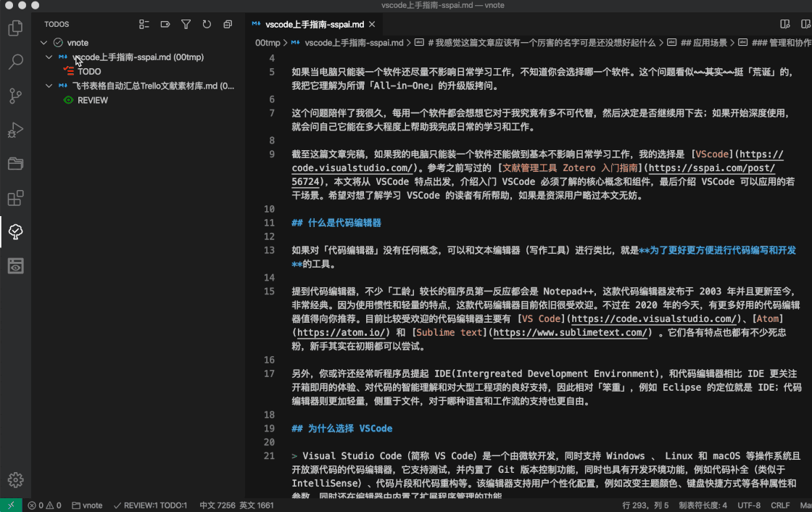Click UTF-8 encoding in status bar

pyautogui.click(x=749, y=505)
